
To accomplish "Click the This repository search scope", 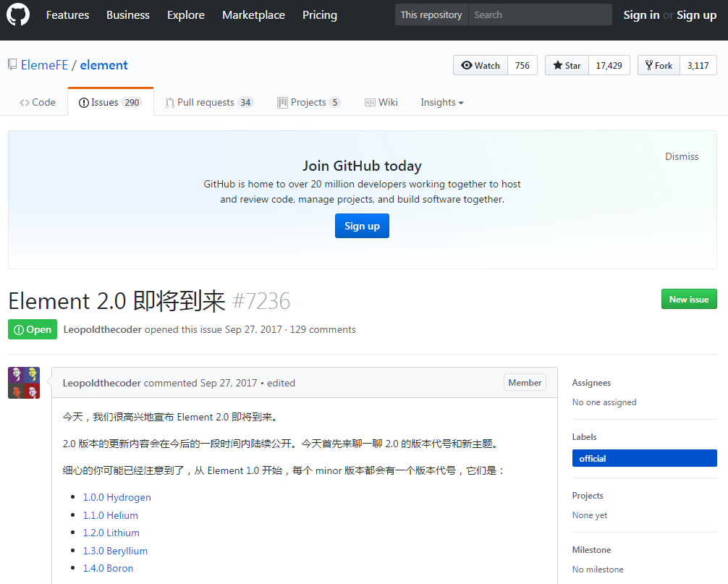I will coord(431,14).
